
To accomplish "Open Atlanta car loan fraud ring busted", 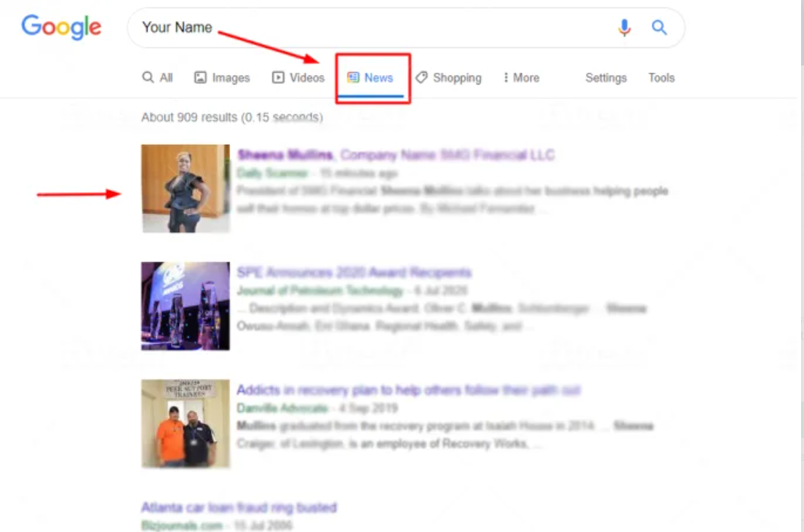I will (239, 507).
